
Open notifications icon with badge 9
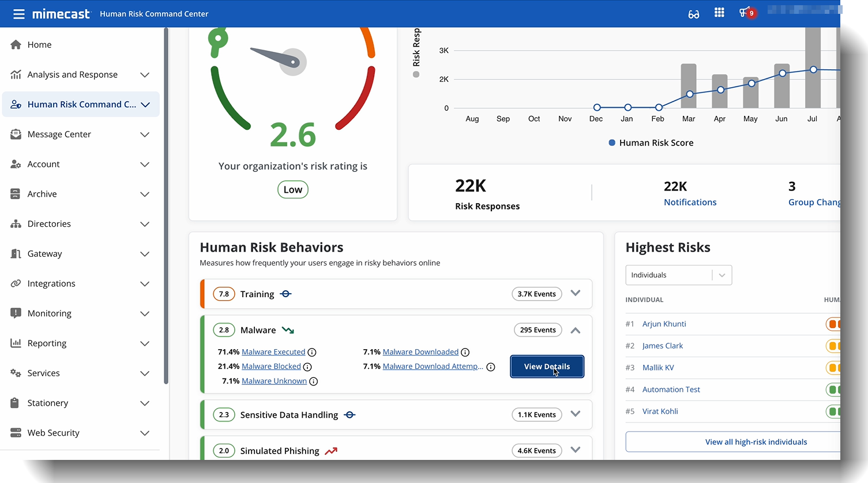coord(746,13)
